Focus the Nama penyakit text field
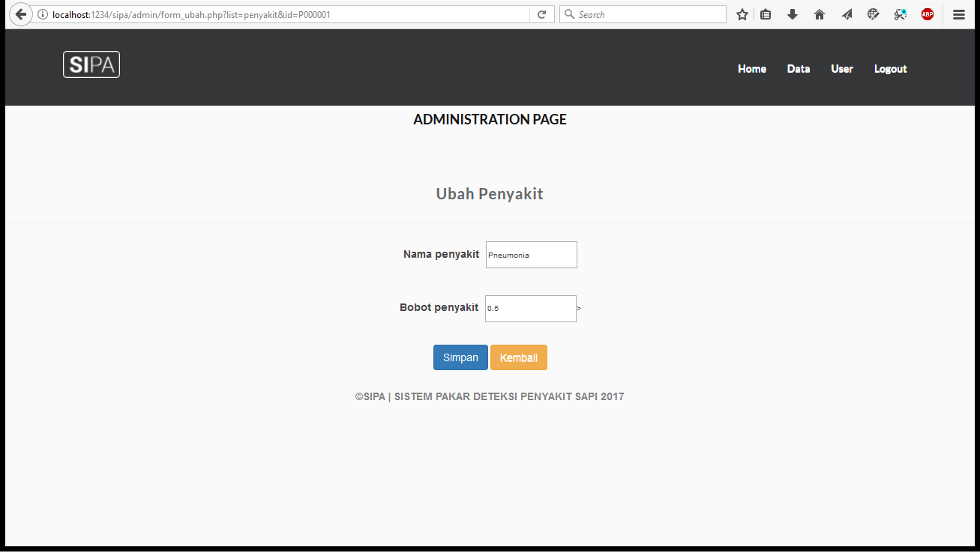Image resolution: width=980 pixels, height=553 pixels. (x=531, y=255)
